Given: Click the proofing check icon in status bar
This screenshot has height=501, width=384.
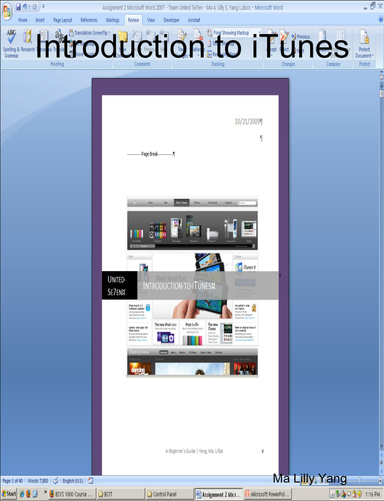Looking at the screenshot, I should point(56,481).
